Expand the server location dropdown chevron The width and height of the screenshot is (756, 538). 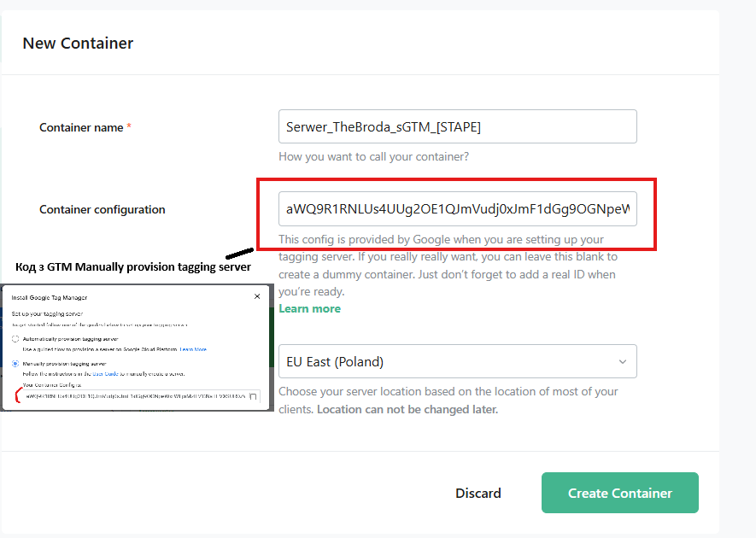click(623, 361)
